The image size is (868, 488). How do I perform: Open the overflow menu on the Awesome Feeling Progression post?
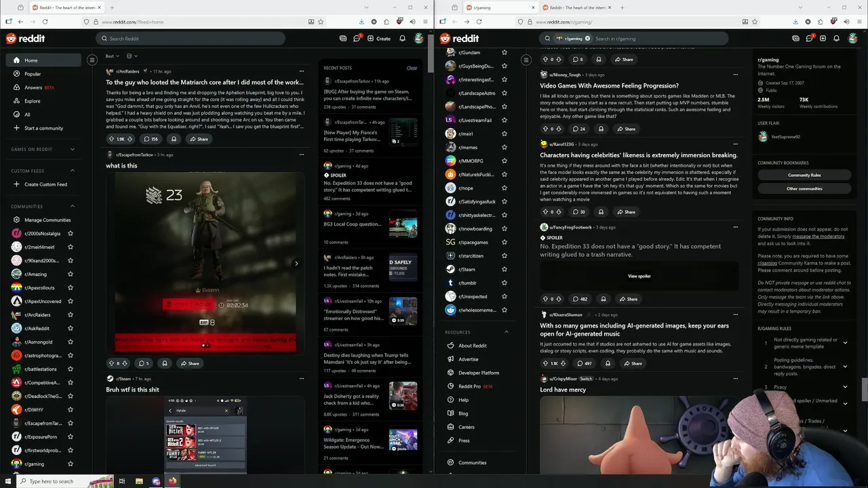click(x=735, y=75)
